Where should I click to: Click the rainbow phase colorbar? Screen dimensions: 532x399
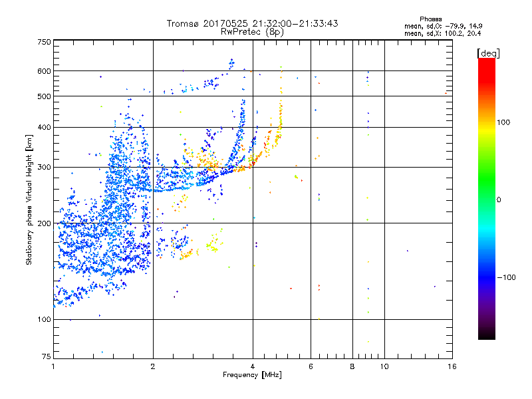(487, 199)
